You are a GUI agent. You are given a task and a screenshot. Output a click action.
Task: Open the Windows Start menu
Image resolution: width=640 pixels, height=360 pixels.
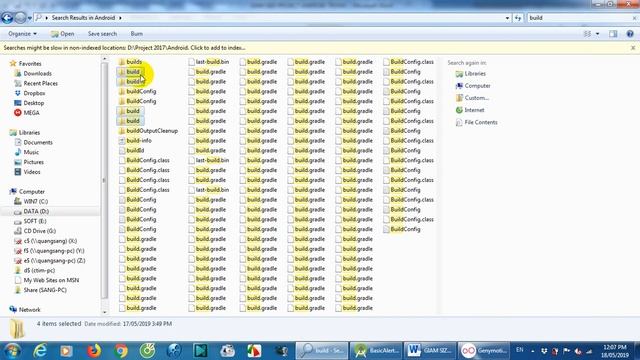coord(12,351)
